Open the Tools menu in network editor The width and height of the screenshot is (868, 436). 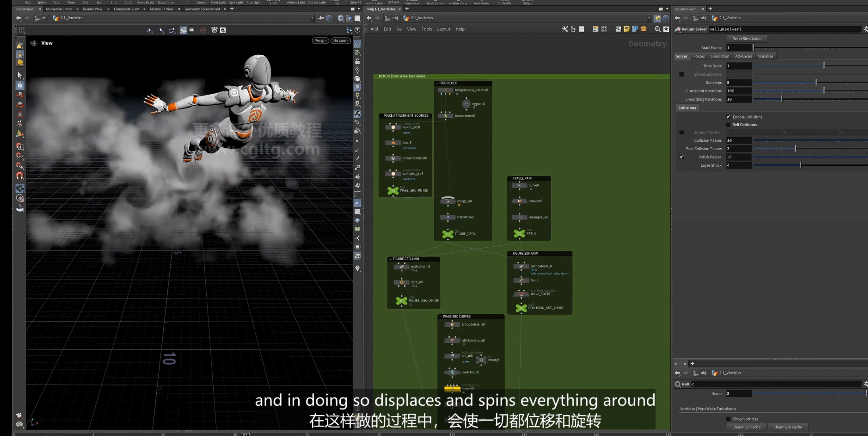(x=426, y=29)
